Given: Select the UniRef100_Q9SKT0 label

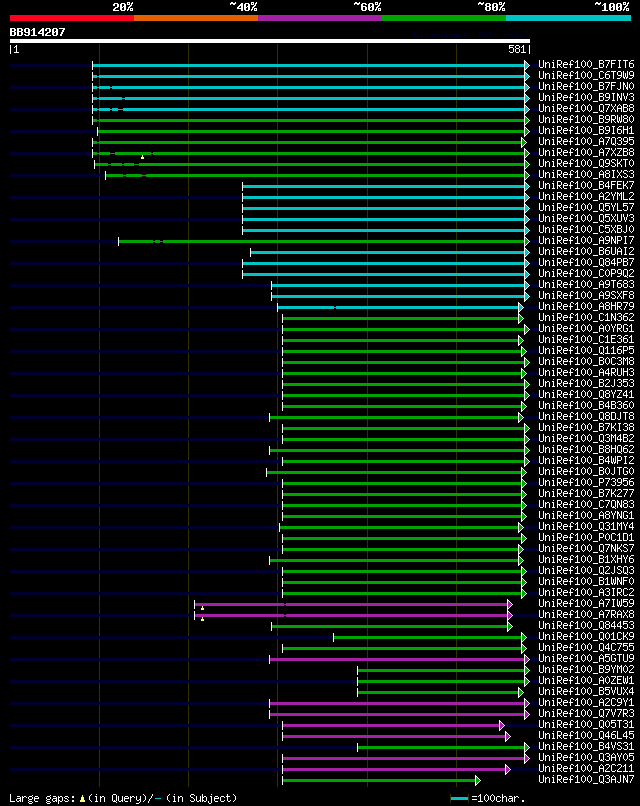Looking at the screenshot, I should click(x=586, y=164).
